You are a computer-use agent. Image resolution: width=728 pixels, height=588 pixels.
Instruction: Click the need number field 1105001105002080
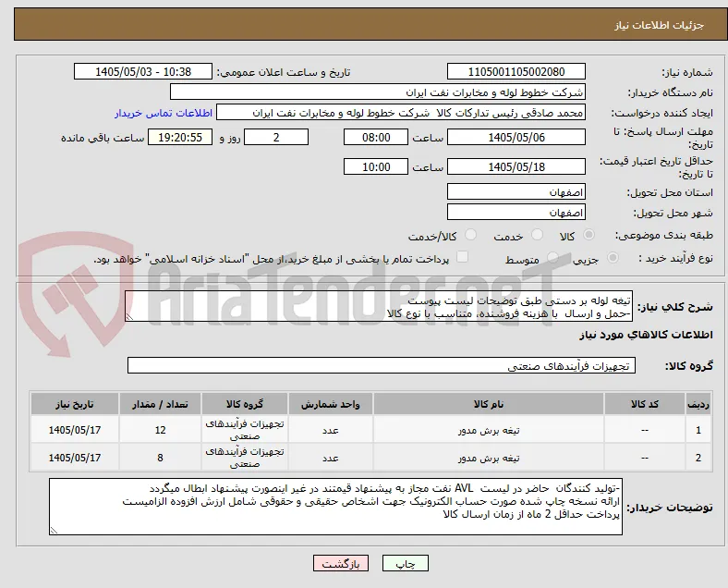[516, 71]
